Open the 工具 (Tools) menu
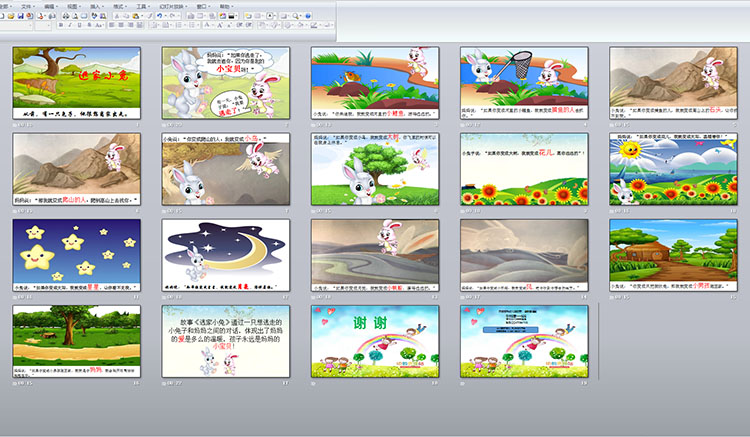The width and height of the screenshot is (750, 437). click(141, 7)
